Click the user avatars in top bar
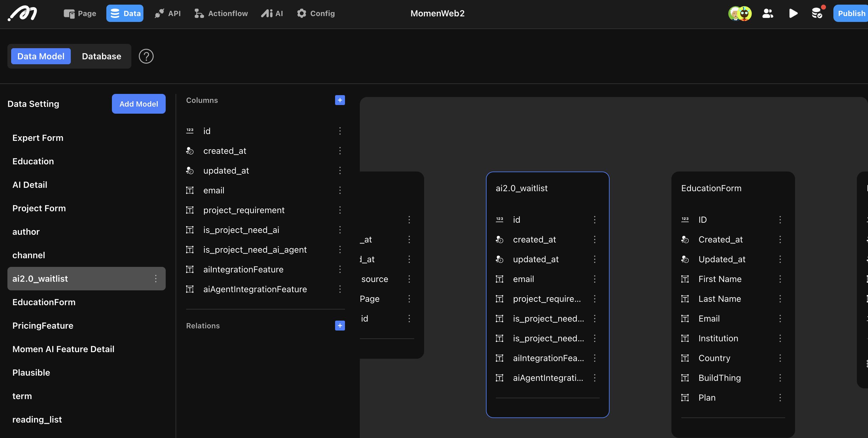Screen dimensions: 868x438 [x=740, y=14]
